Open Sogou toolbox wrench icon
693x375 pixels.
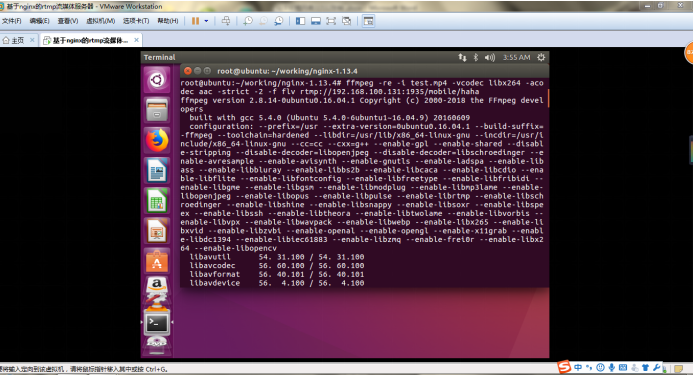click(657, 367)
